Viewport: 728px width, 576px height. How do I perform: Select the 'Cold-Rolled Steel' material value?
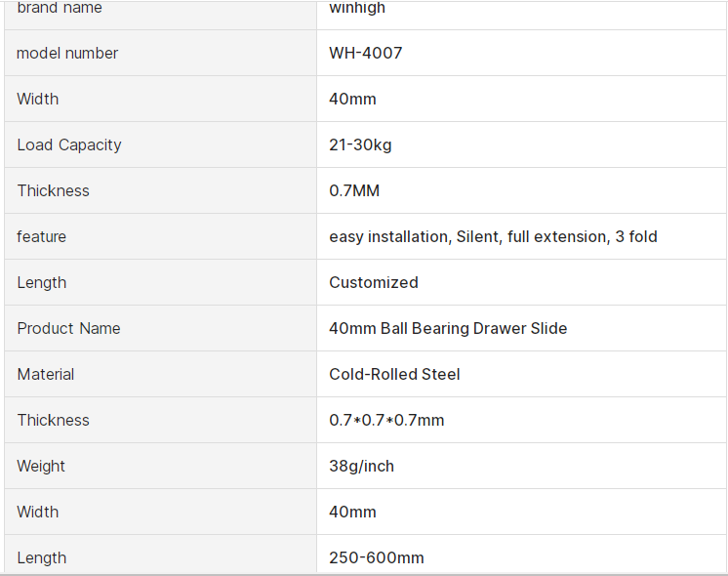394,375
